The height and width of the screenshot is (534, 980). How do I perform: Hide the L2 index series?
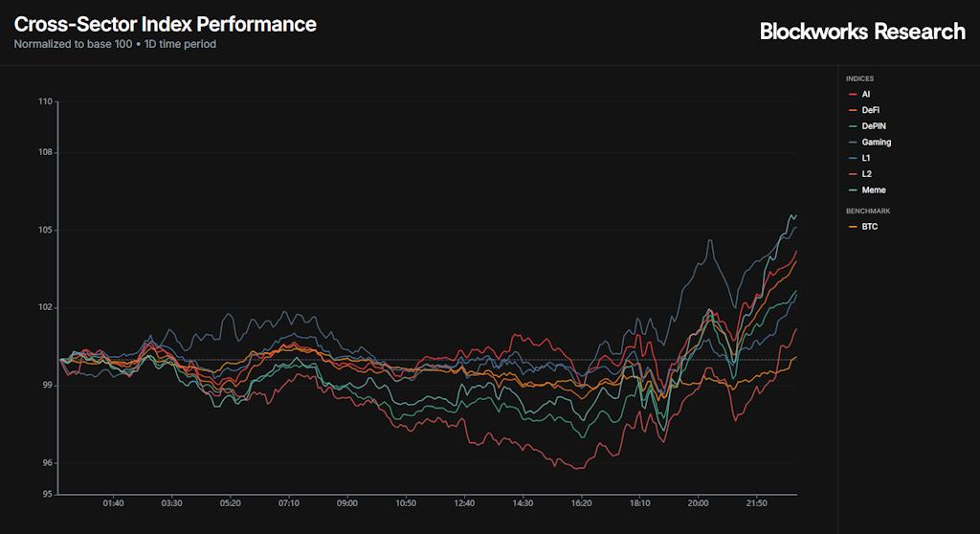[866, 174]
